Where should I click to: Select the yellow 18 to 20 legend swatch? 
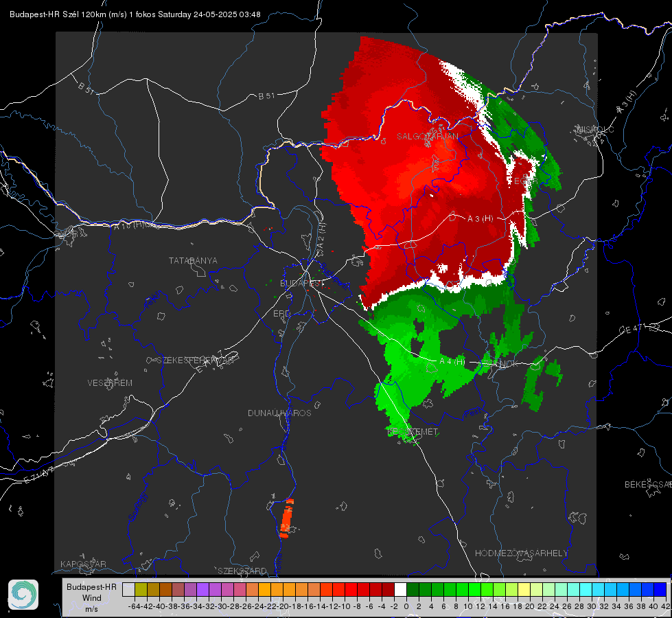pyautogui.click(x=524, y=589)
